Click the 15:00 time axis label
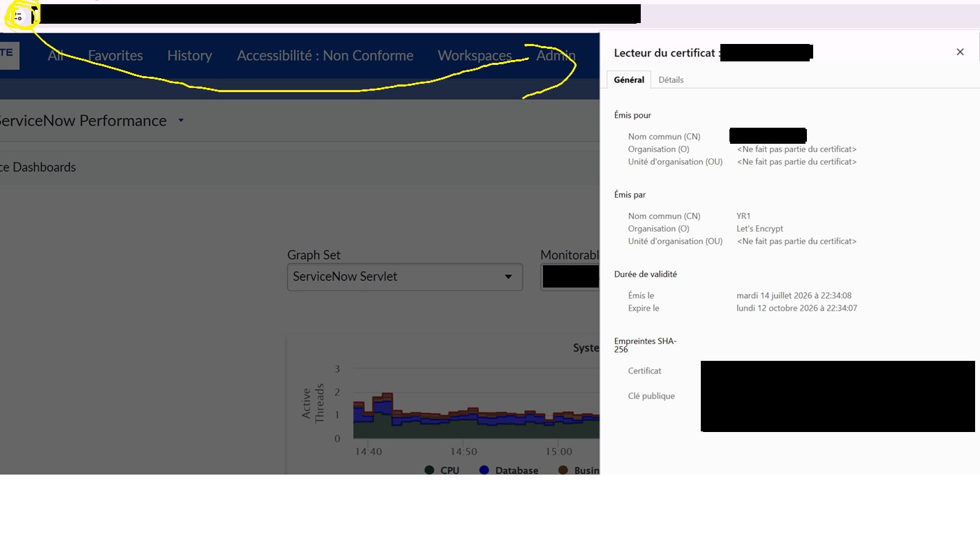Image resolution: width=980 pixels, height=536 pixels. tap(559, 452)
